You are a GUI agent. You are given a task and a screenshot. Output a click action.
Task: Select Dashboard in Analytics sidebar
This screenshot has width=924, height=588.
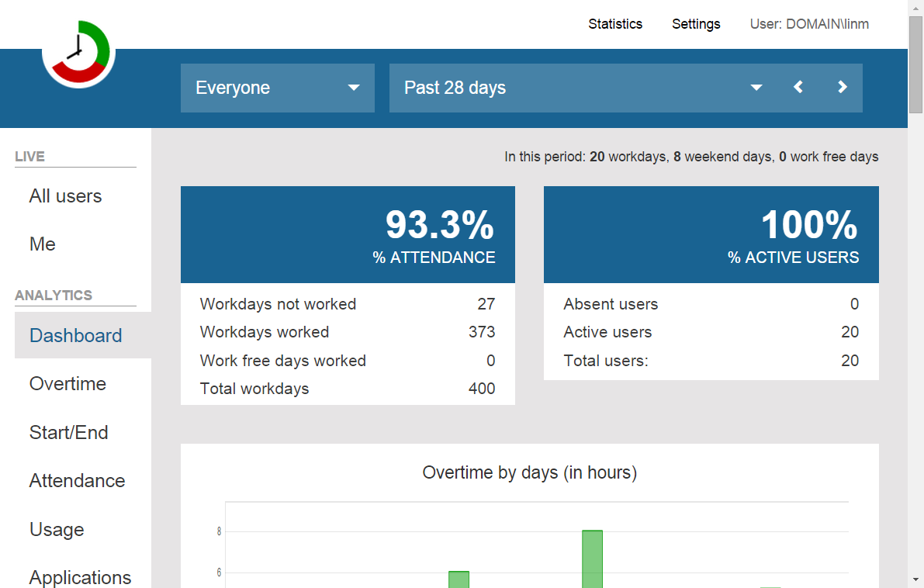click(x=76, y=336)
